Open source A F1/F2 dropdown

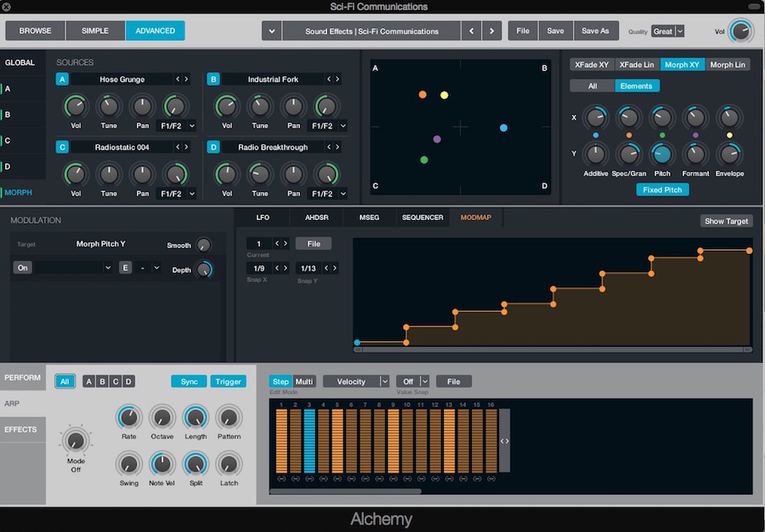tap(192, 126)
